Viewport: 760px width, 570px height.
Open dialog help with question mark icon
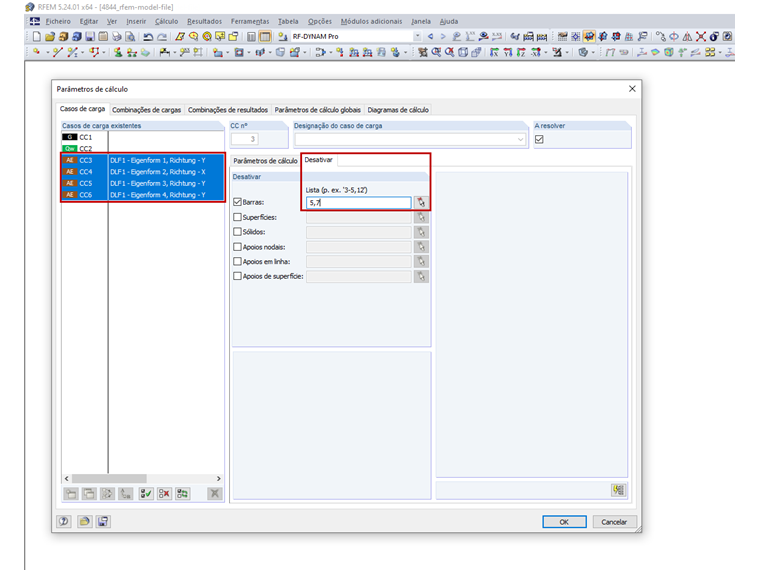[x=64, y=522]
